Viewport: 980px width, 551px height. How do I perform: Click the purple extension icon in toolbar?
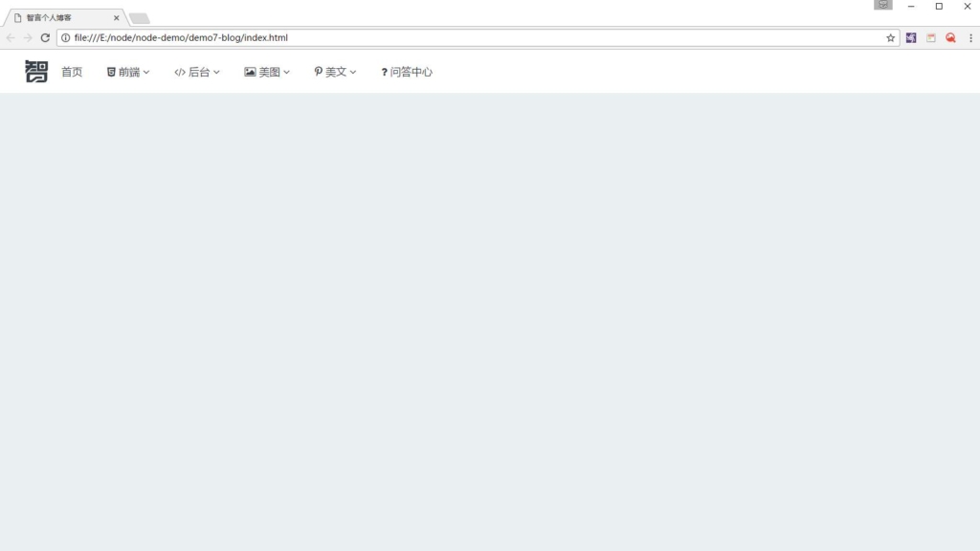pyautogui.click(x=911, y=37)
